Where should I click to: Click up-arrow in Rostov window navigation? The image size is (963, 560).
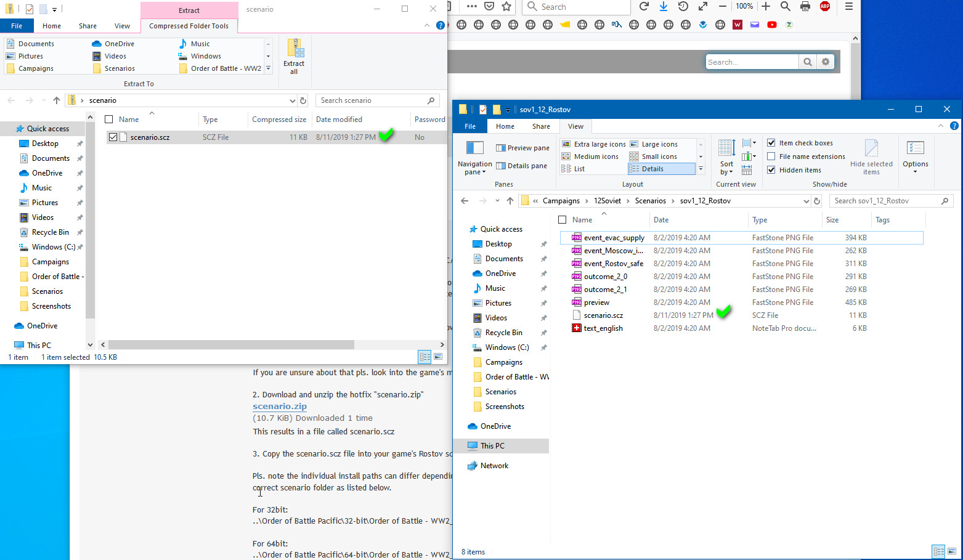click(x=510, y=201)
